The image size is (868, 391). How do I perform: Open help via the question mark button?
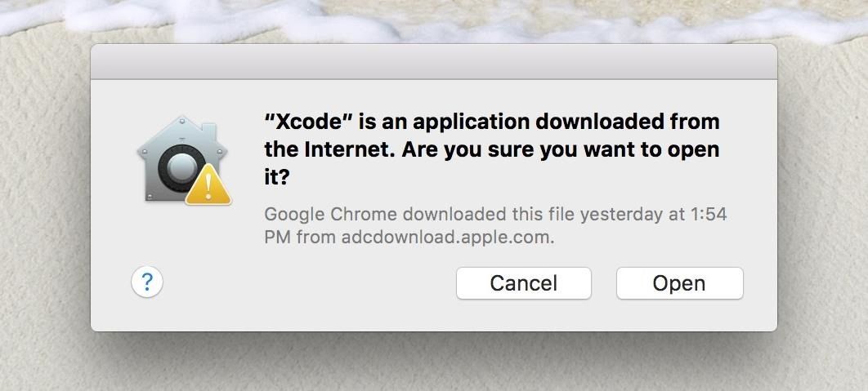click(147, 282)
